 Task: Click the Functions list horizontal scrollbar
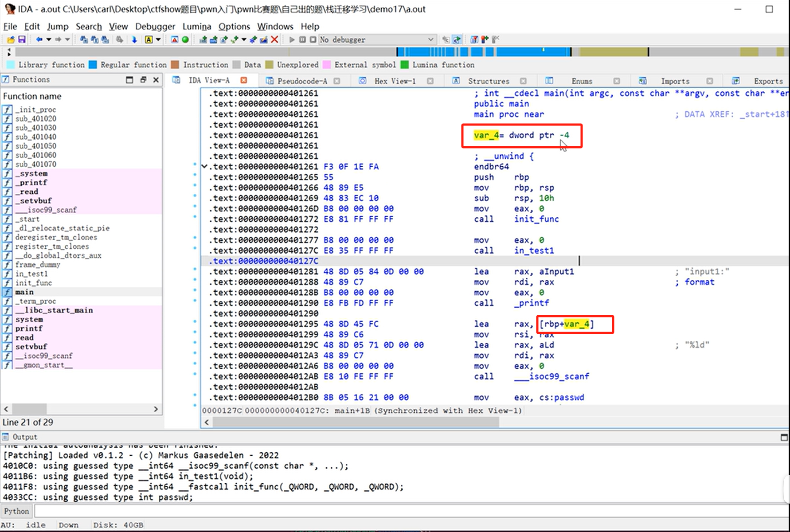(81, 409)
